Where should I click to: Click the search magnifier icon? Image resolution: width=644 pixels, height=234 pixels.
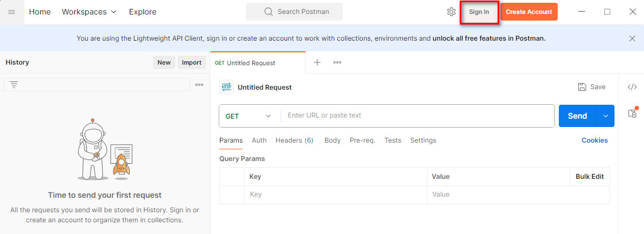tap(269, 12)
